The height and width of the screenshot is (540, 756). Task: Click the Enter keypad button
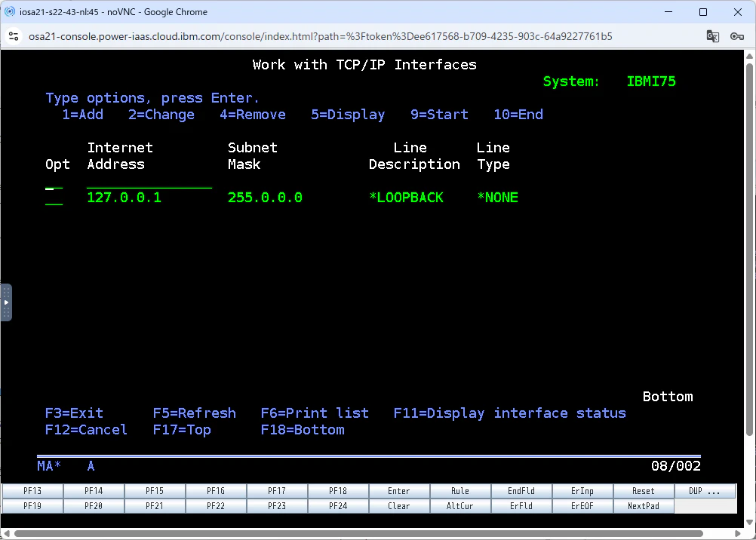pyautogui.click(x=399, y=491)
